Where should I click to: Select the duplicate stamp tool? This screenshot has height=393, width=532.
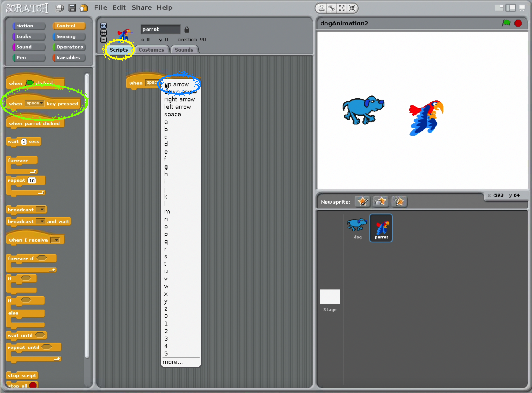[322, 8]
